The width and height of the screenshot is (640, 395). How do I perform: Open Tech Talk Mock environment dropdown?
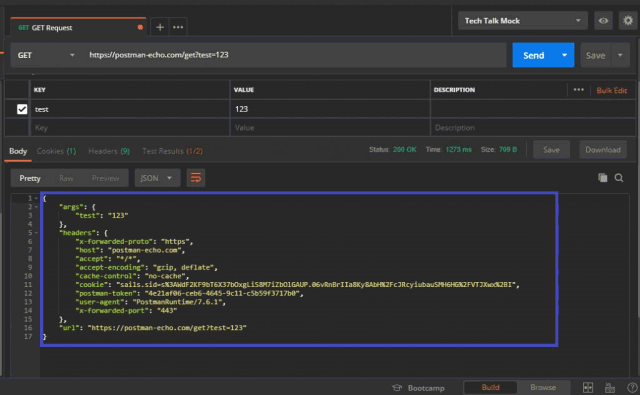click(x=522, y=21)
